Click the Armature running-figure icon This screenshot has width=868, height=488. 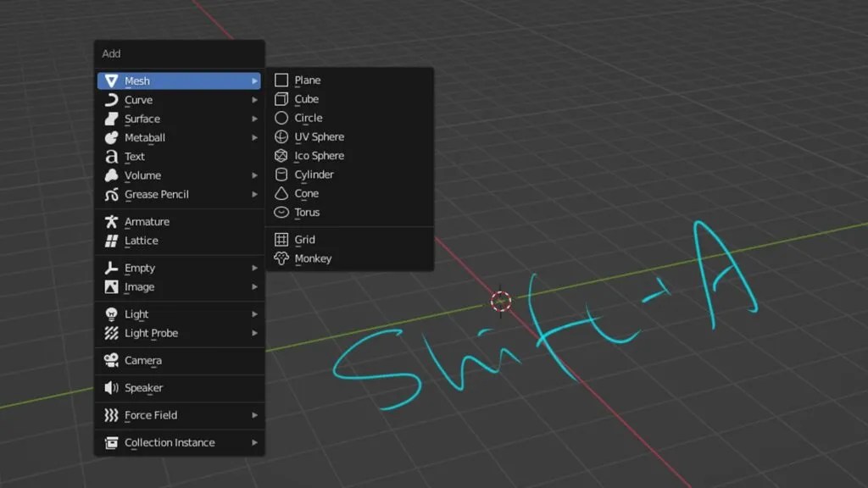click(x=113, y=222)
